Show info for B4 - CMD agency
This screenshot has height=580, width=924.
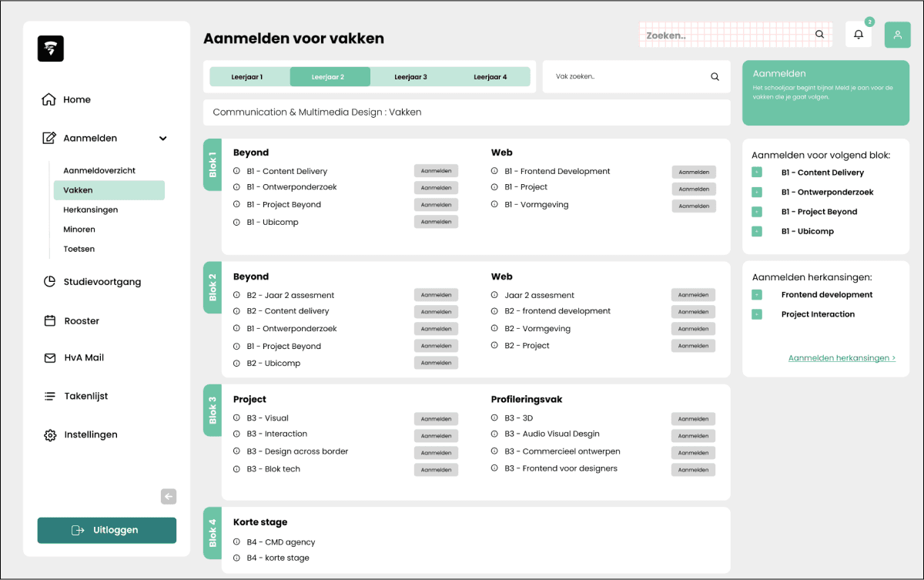click(x=237, y=542)
